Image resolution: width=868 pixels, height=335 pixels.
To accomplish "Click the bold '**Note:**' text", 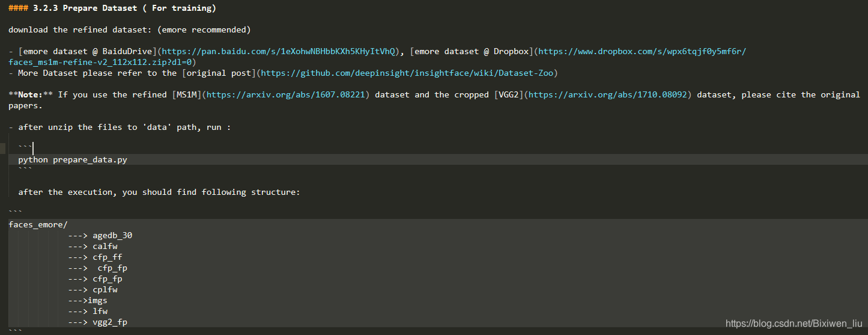I will pyautogui.click(x=31, y=94).
